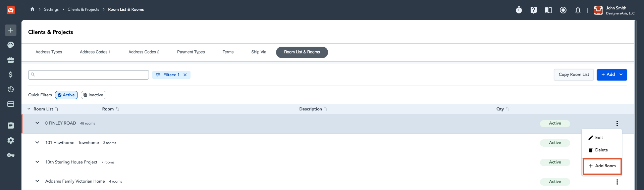Switch to the Ship Via tab
644x190 pixels.
coord(259,52)
